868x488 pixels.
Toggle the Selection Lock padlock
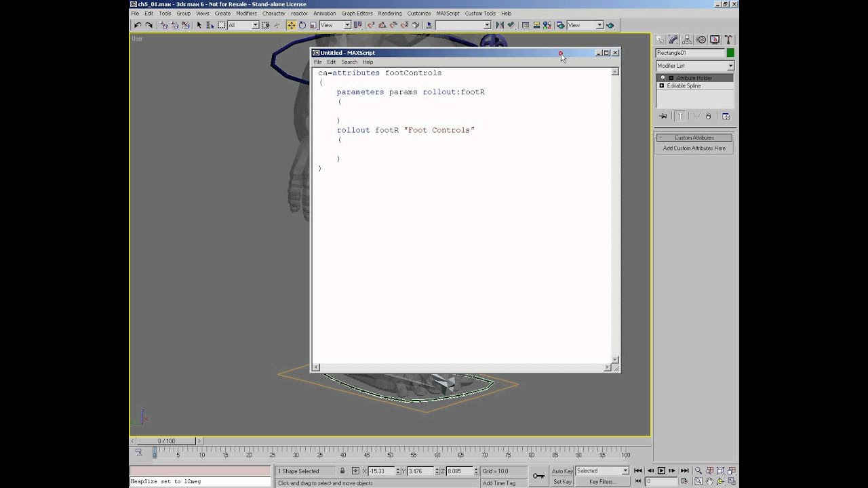coord(342,471)
